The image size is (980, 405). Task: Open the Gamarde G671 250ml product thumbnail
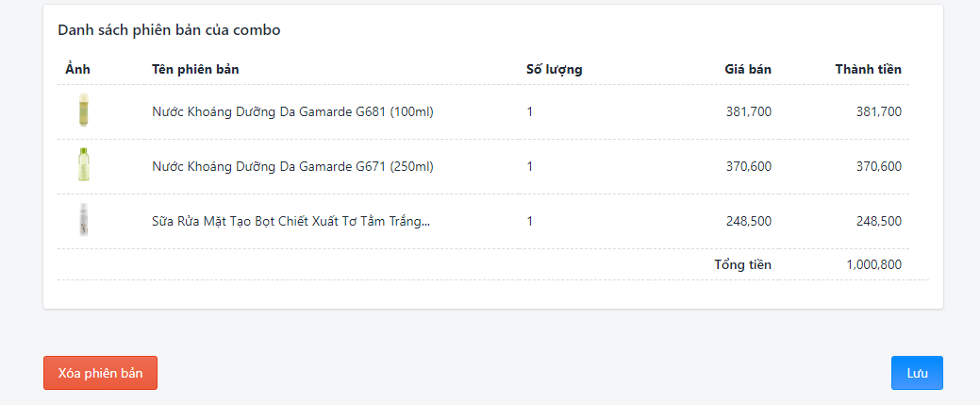pos(84,164)
